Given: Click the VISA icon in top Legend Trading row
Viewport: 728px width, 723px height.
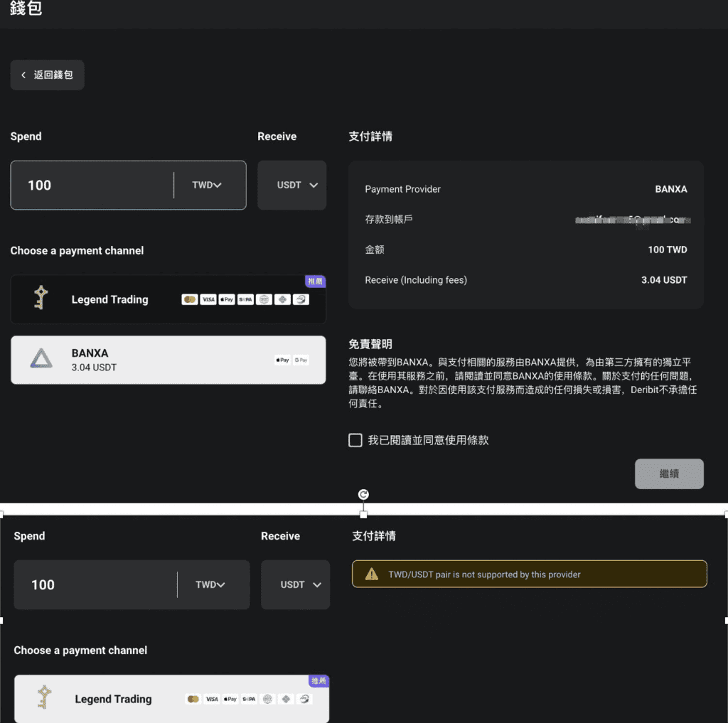Looking at the screenshot, I should tap(208, 299).
